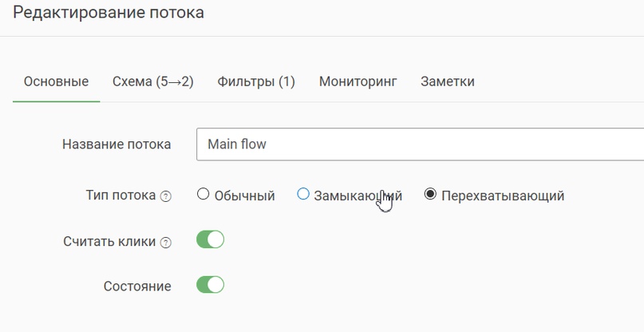The image size is (644, 332).
Task: Go to the Мониторинг tab
Action: (358, 81)
